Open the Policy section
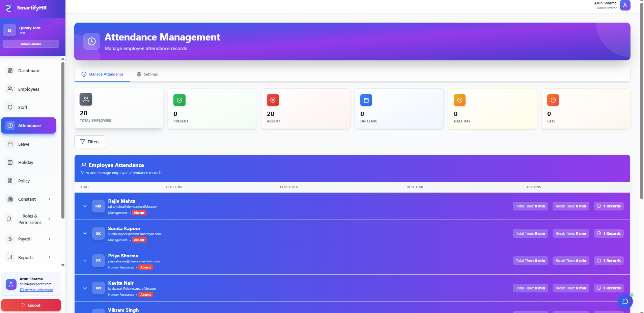644x313 pixels. [23, 181]
